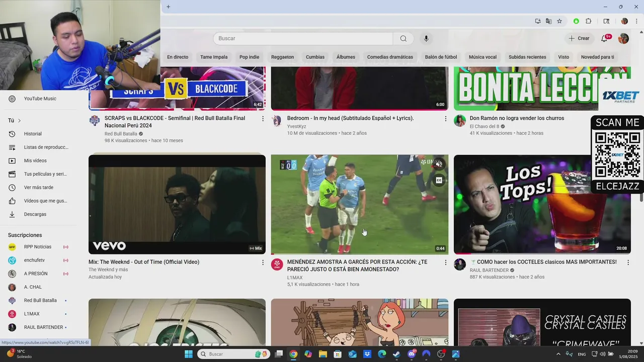The image size is (644, 362).
Task: Select the Música vocal filter chip
Action: (482, 57)
